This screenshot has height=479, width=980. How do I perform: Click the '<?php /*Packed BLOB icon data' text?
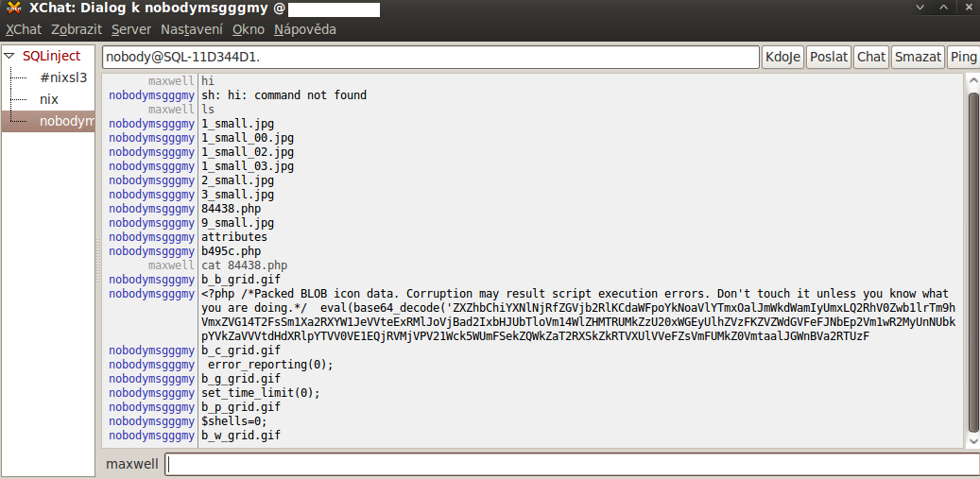click(298, 294)
